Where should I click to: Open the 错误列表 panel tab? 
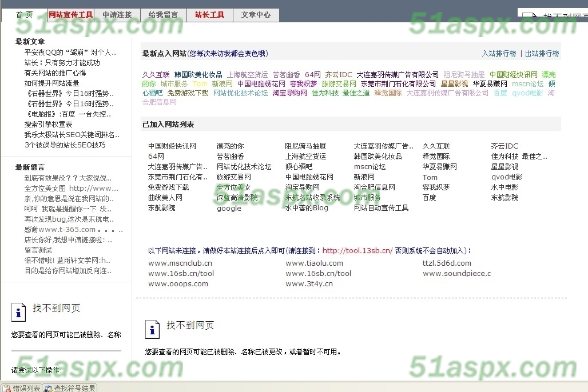point(21,388)
